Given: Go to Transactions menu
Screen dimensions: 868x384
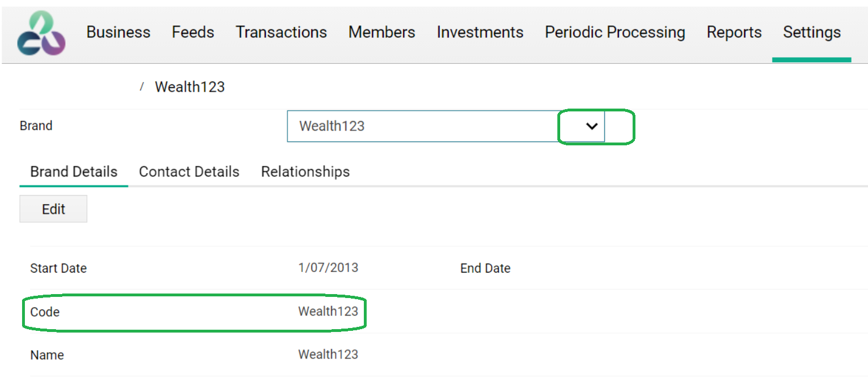Looking at the screenshot, I should coord(281,33).
